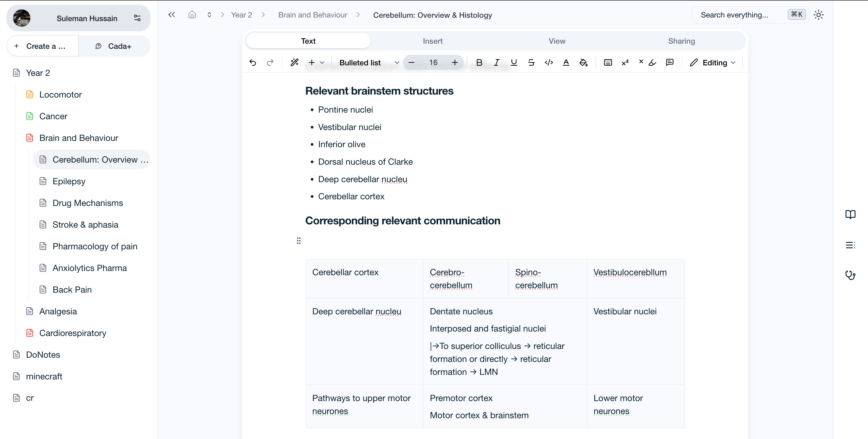Image resolution: width=868 pixels, height=439 pixels.
Task: Click the undo arrow icon
Action: pos(253,63)
